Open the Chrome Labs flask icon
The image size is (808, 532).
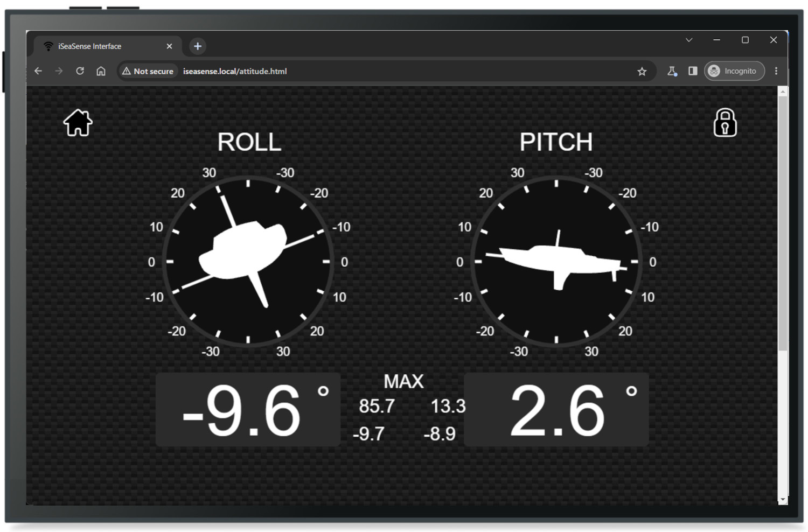tap(672, 71)
